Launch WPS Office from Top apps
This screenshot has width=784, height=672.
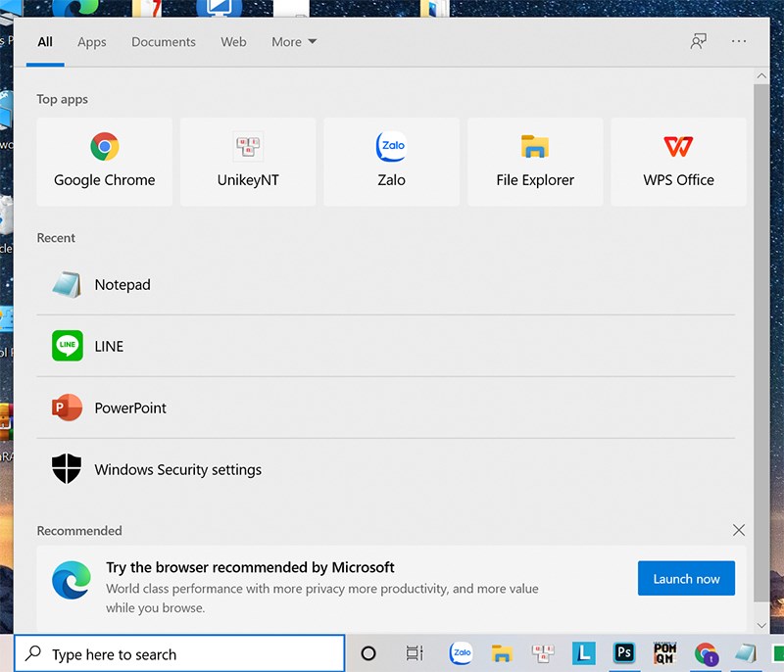click(678, 162)
